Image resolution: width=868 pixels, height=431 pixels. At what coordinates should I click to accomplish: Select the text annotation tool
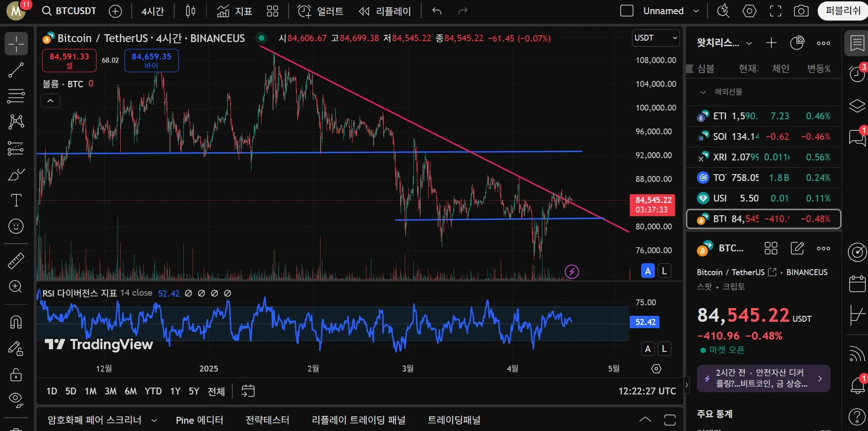click(16, 200)
